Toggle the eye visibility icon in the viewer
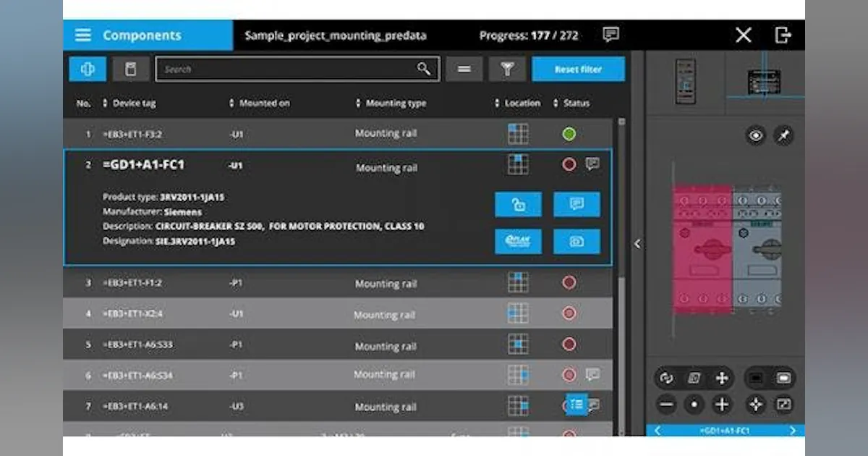 coord(755,135)
